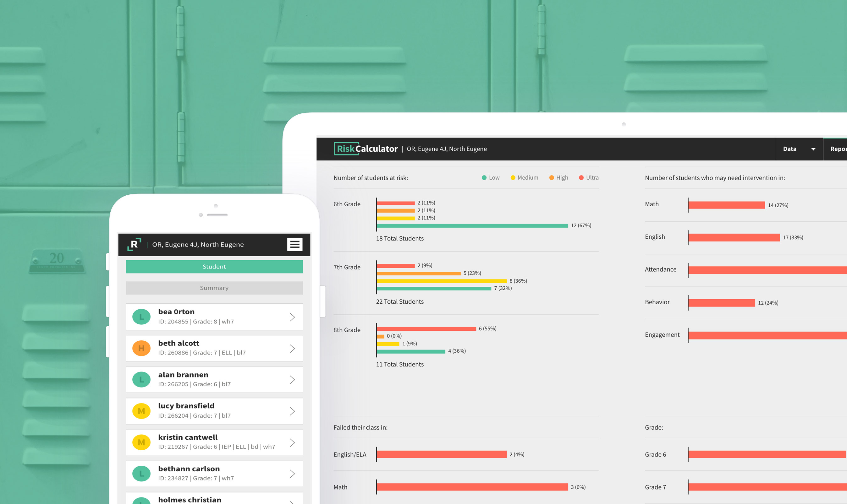
Task: Open the Data dropdown menu
Action: pyautogui.click(x=799, y=149)
